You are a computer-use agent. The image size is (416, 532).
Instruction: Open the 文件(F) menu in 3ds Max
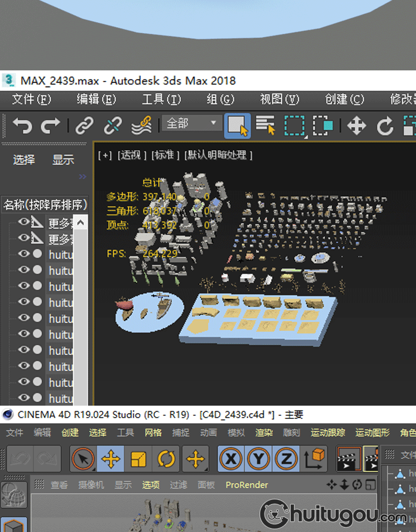tap(32, 99)
